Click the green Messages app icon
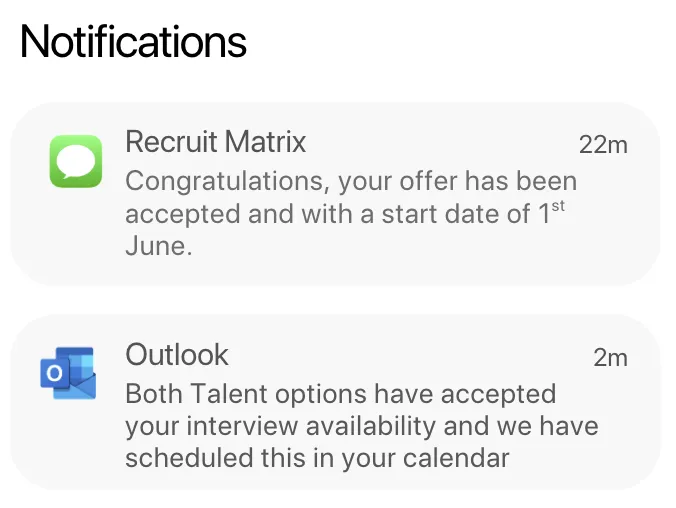 click(x=76, y=161)
